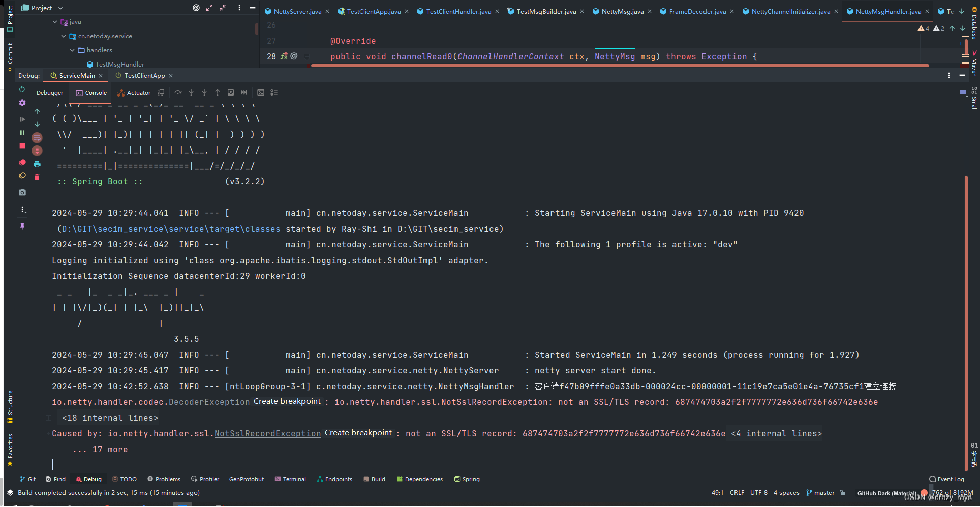Image resolution: width=980 pixels, height=507 pixels.
Task: Collapse all in Project panel
Action: 223,8
